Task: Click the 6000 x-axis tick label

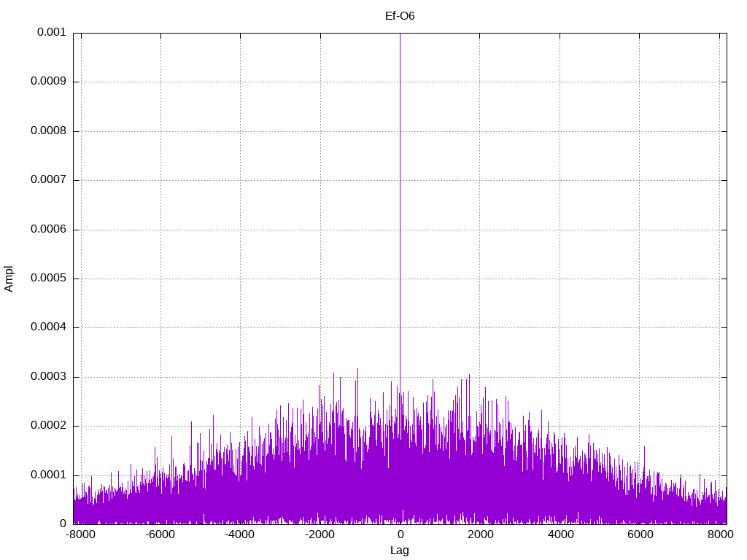Action: tap(640, 534)
